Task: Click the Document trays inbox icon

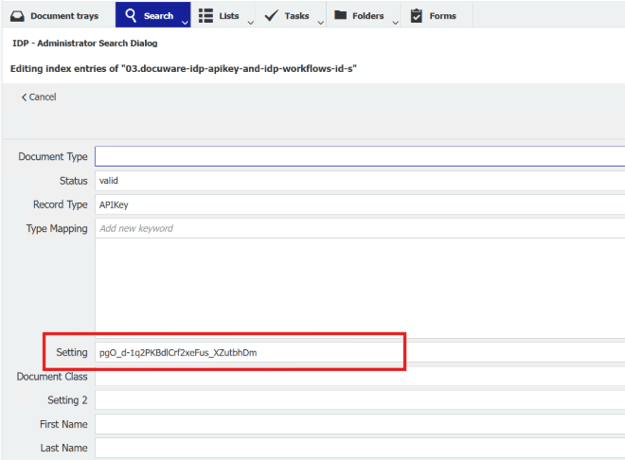Action: coord(17,16)
